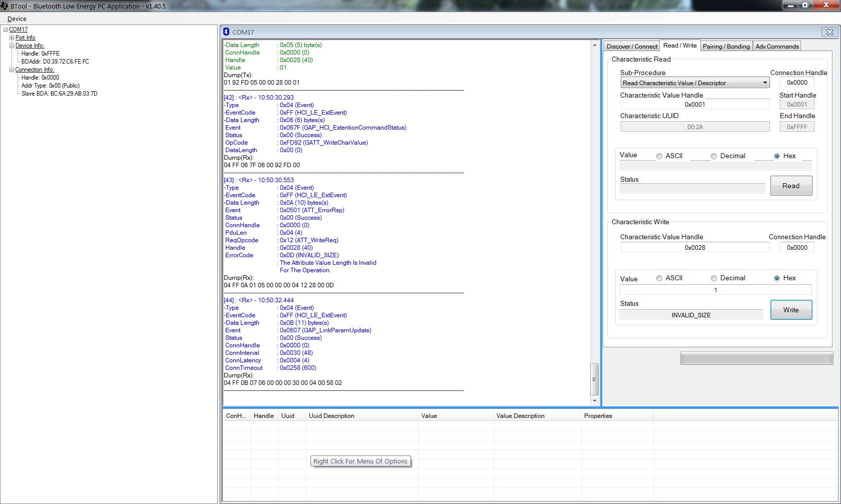The image size is (841, 504).
Task: Open the Sub-Procedure dropdown
Action: tap(695, 83)
